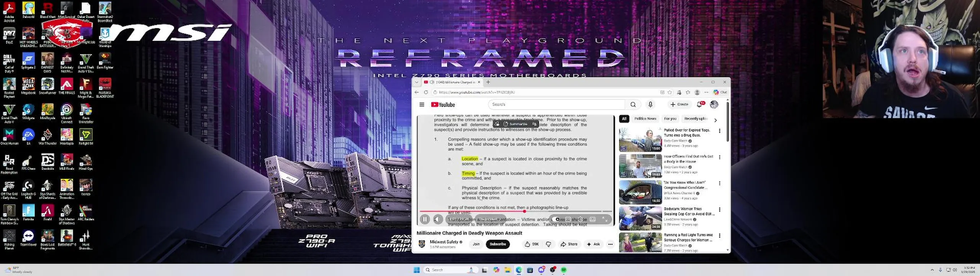
Task: Open Logitech G HUB desktop icon
Action: pos(28,190)
